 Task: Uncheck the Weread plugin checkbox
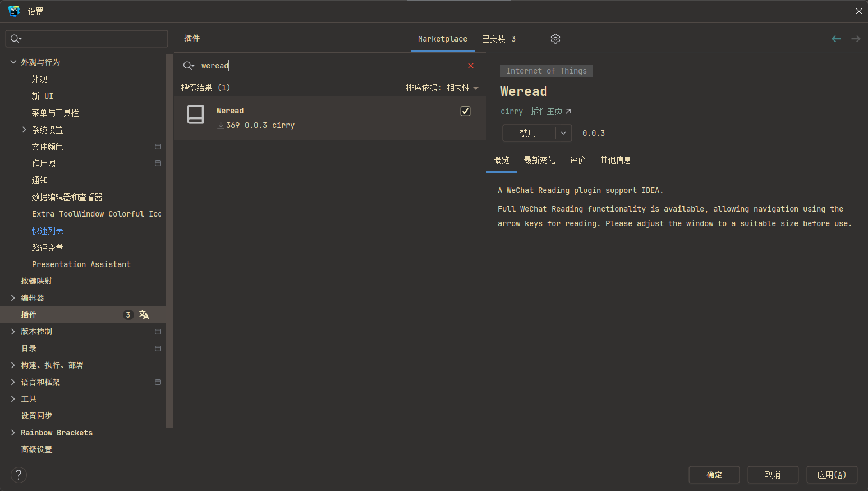click(x=465, y=111)
